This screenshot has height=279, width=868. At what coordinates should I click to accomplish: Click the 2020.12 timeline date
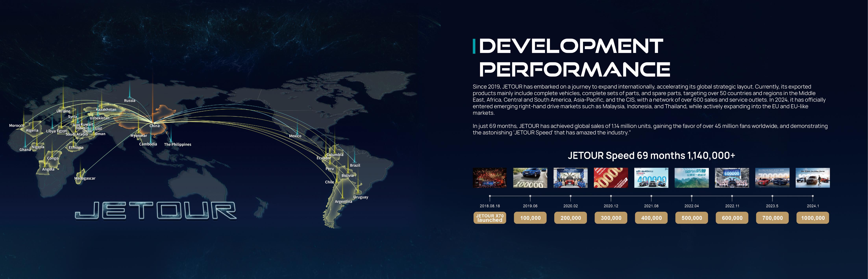(x=611, y=206)
